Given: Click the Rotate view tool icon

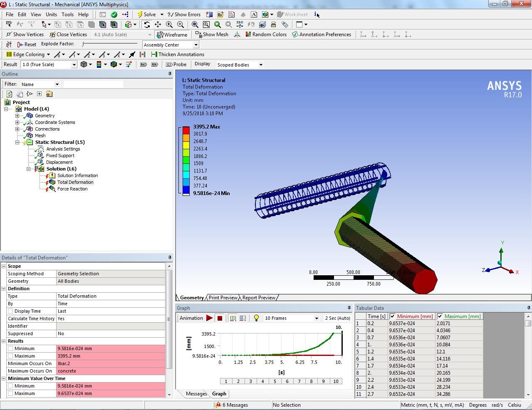Looking at the screenshot, I should click(x=146, y=25).
